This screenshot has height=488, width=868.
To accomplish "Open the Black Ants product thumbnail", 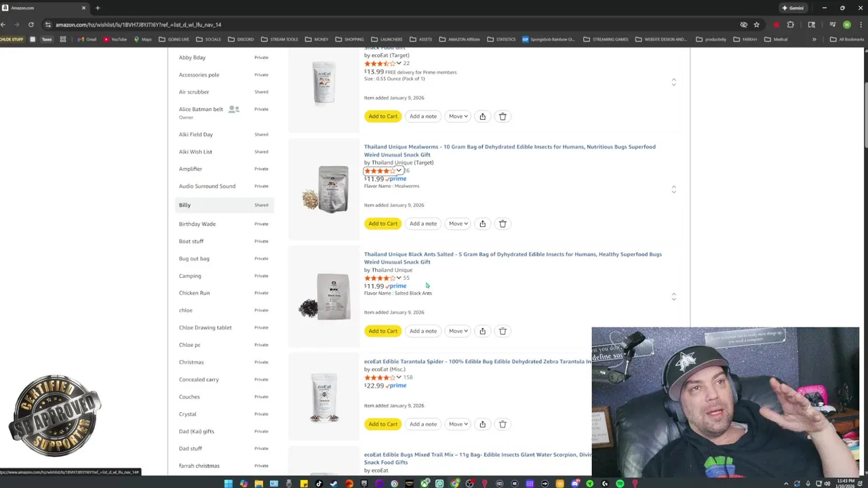I will (324, 297).
